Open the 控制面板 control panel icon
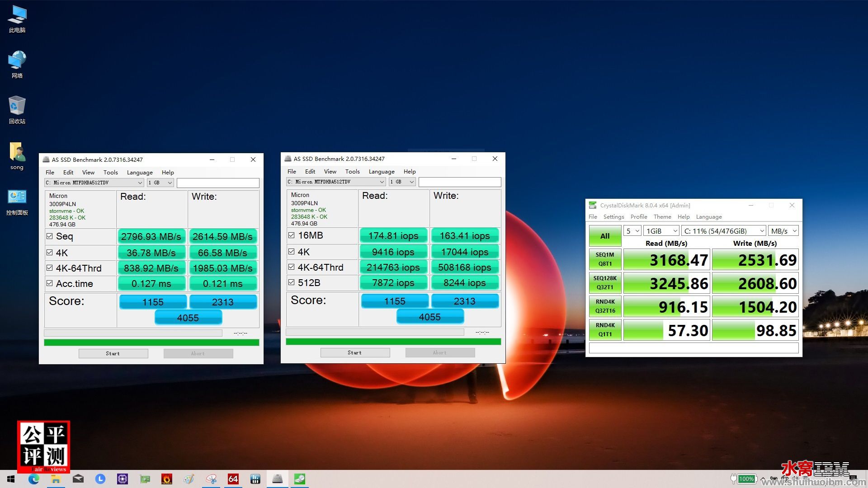868x488 pixels. (17, 202)
